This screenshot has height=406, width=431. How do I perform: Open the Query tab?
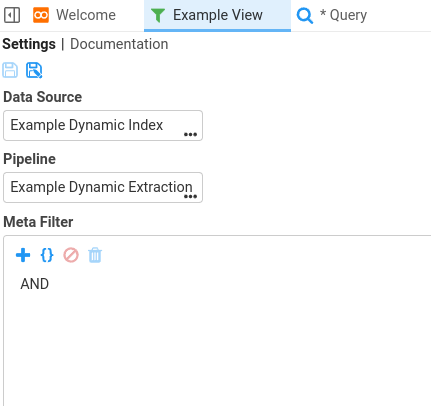click(332, 15)
